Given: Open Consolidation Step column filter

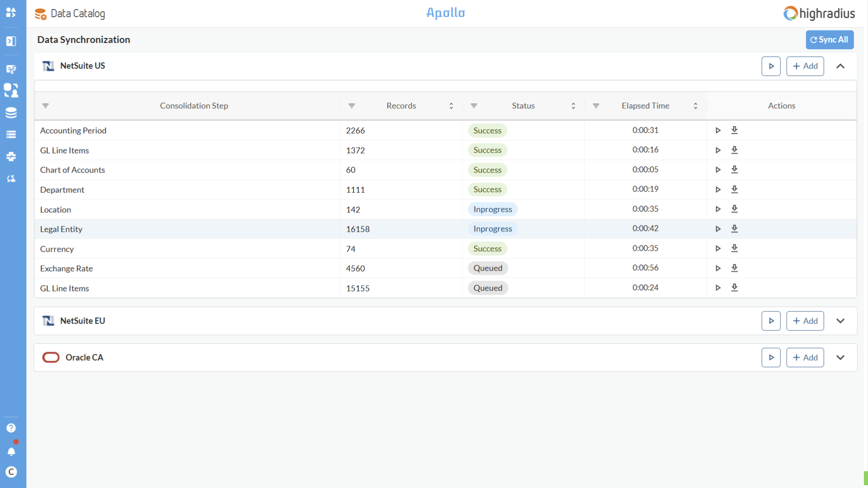Looking at the screenshot, I should click(x=46, y=106).
